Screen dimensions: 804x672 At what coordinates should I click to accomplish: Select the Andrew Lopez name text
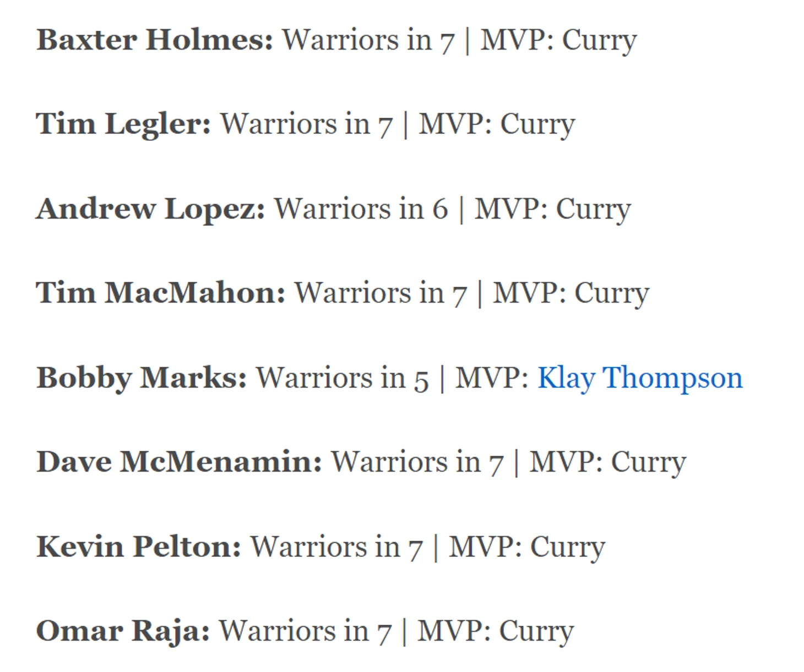pos(150,209)
